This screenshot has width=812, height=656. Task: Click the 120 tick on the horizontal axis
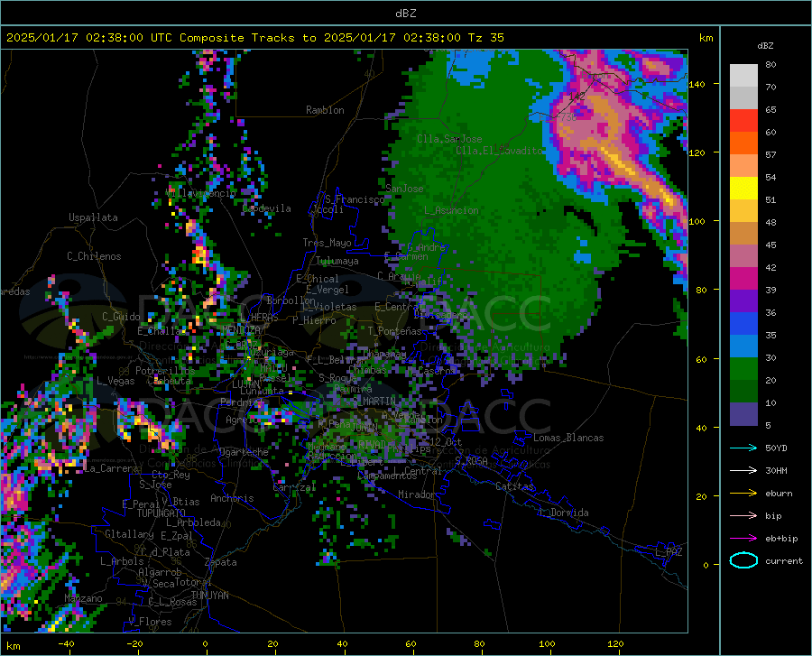point(615,644)
